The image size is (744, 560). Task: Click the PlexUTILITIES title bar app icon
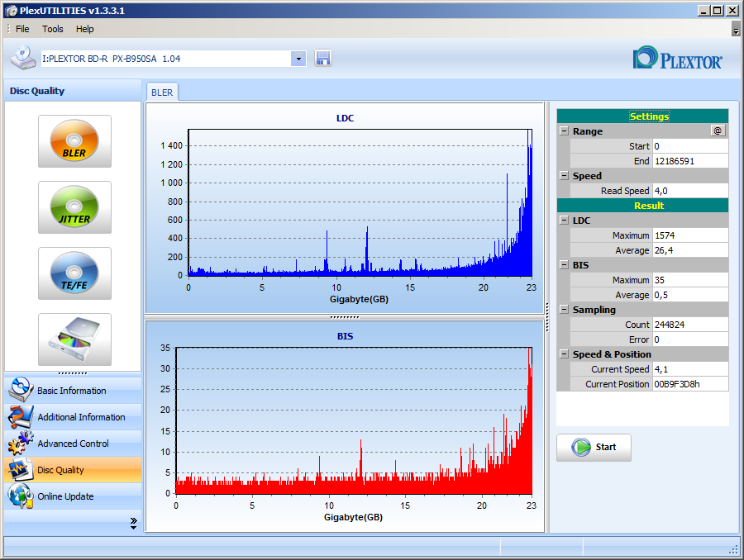tap(11, 11)
